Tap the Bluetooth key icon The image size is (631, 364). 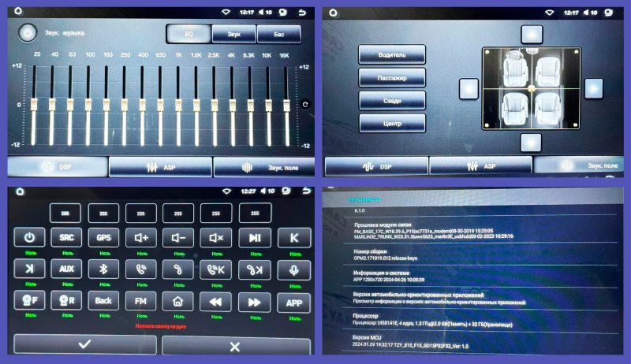[x=104, y=269]
